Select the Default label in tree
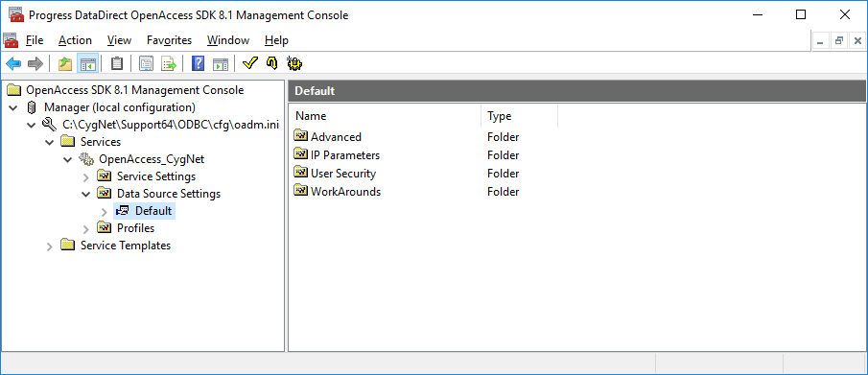This screenshot has height=375, width=868. pyautogui.click(x=153, y=210)
